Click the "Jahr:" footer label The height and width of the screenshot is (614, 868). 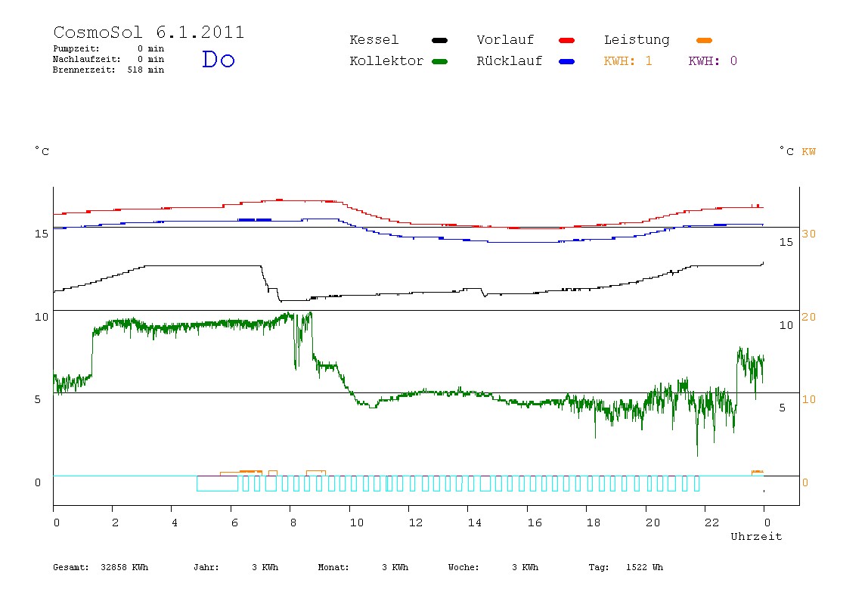(206, 567)
